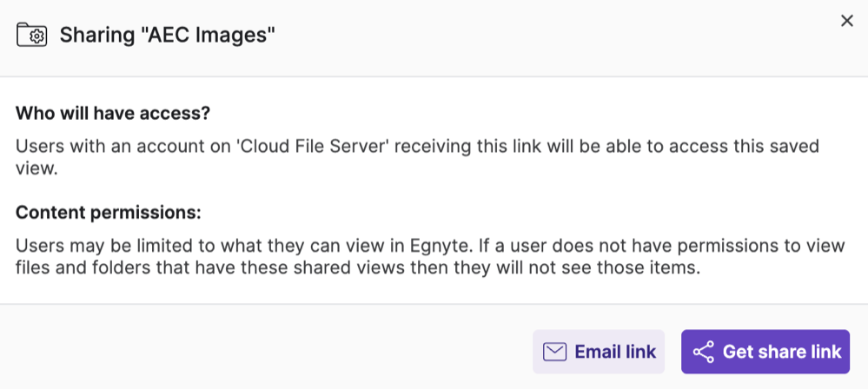Click the word "Sharing" in the title
The image size is (868, 389).
coord(92,36)
